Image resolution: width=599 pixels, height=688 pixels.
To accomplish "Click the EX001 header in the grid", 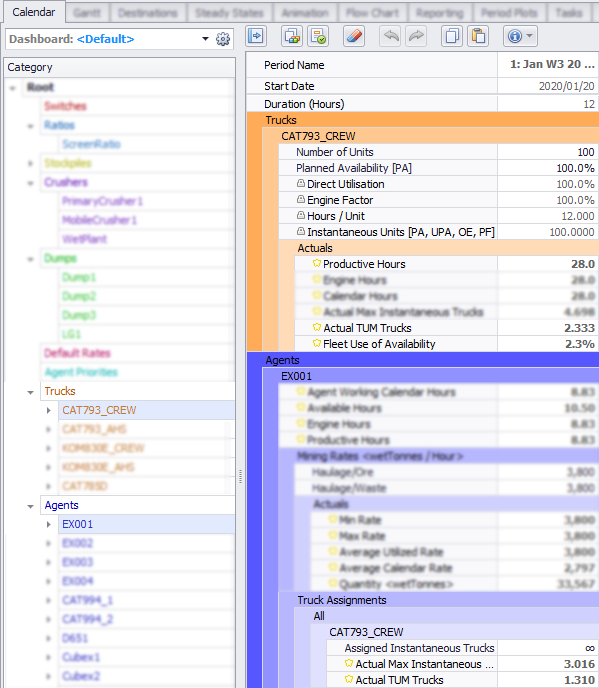I will [x=430, y=376].
